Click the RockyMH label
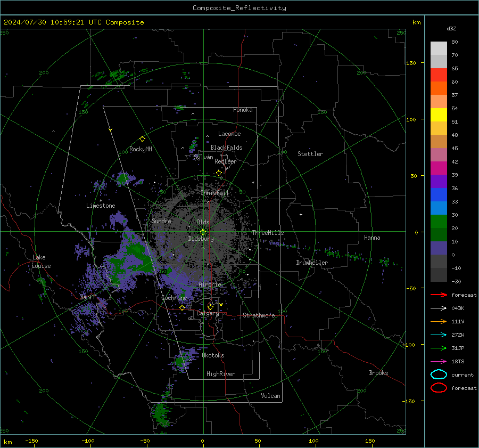 [x=141, y=149]
